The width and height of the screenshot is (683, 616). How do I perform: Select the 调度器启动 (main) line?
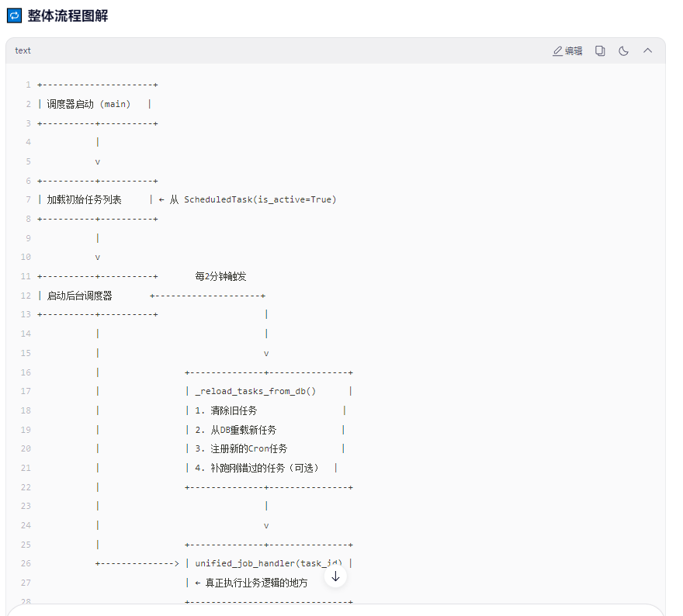[88, 103]
